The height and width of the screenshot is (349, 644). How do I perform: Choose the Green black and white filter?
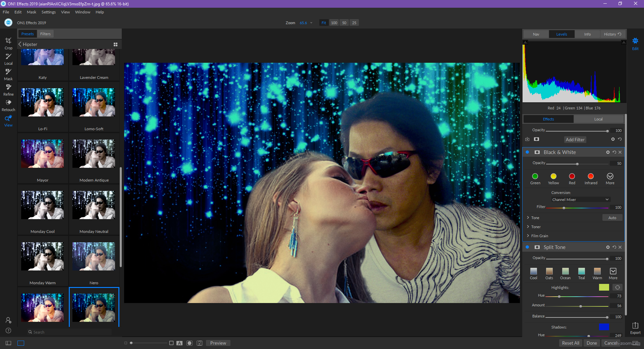coord(535,179)
